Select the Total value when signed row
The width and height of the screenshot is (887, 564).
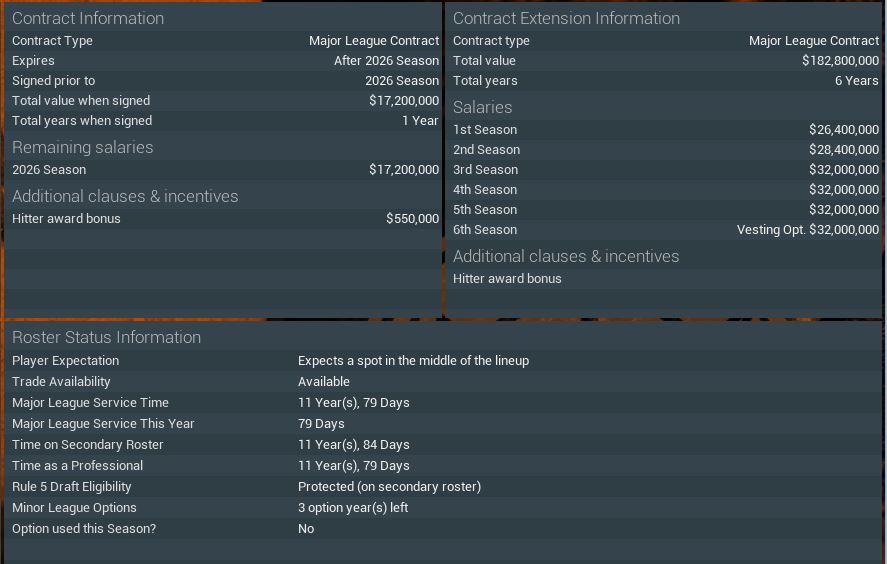(225, 101)
